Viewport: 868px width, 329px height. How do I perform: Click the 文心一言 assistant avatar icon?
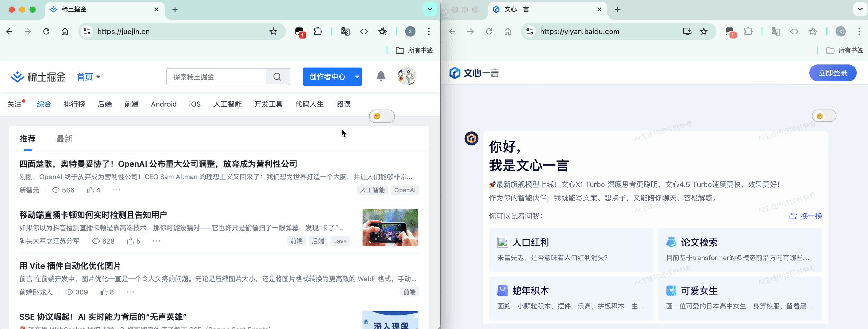pos(472,139)
